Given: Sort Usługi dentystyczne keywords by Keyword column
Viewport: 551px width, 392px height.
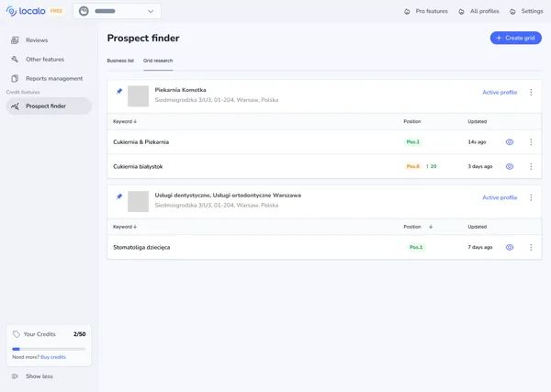Looking at the screenshot, I should pyautogui.click(x=125, y=227).
